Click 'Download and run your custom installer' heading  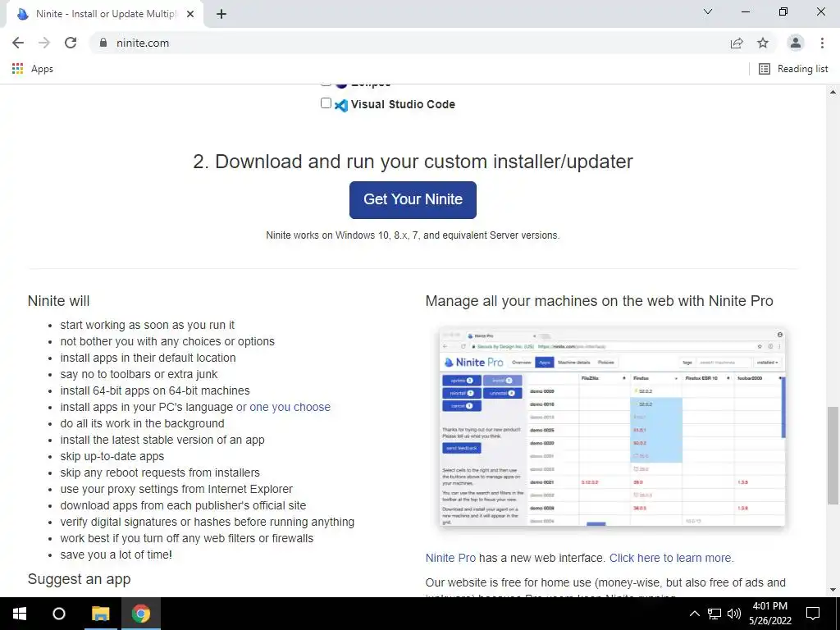[x=413, y=162]
